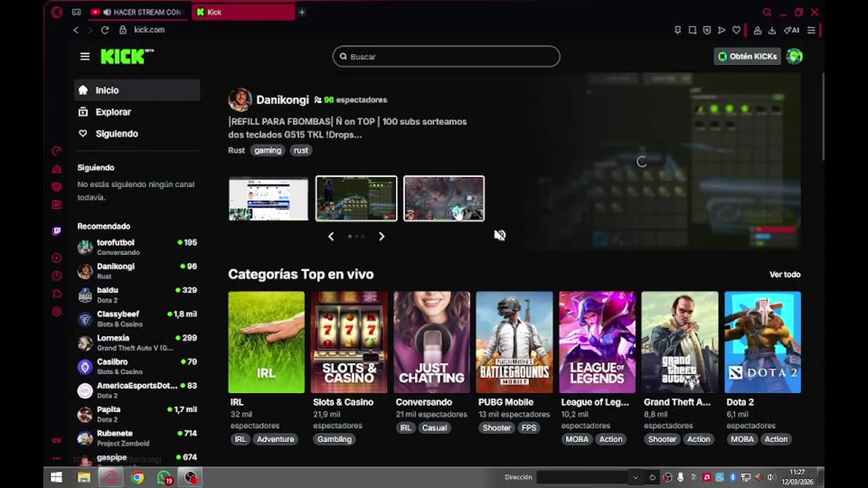Screen dimensions: 868x488
Task: Open Opera sidebar settings gear icon
Action: click(57, 312)
